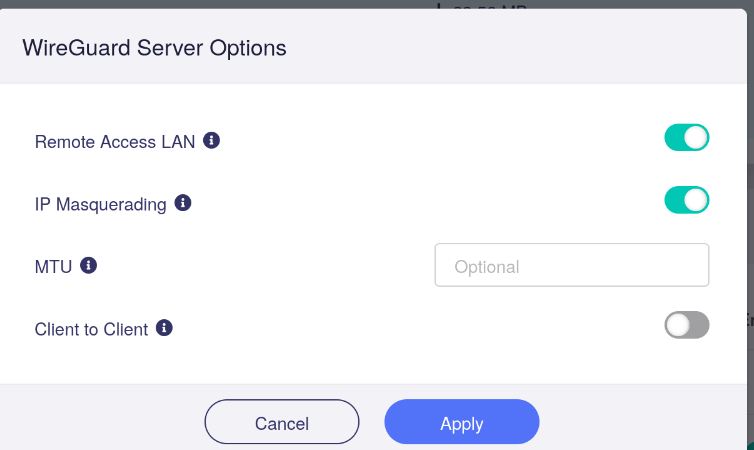Apply the WireGuard server options
The height and width of the screenshot is (450, 754).
pos(462,422)
